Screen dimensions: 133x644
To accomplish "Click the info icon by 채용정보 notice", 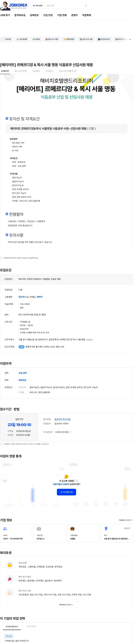I will click(x=2, y=258).
